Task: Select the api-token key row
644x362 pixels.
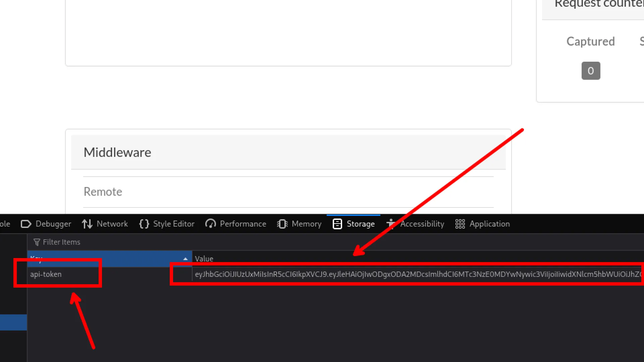Action: pyautogui.click(x=110, y=274)
